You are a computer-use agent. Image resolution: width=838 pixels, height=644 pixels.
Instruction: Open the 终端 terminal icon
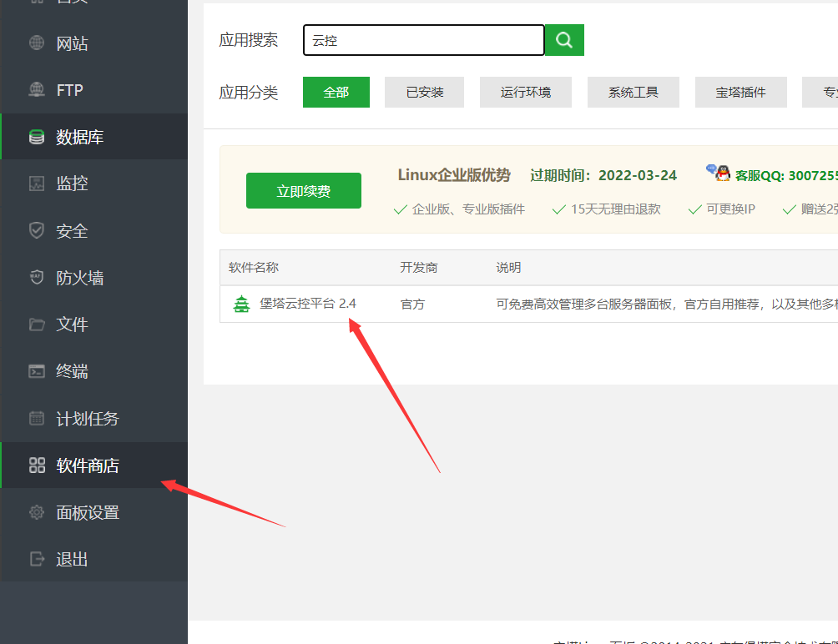click(37, 371)
